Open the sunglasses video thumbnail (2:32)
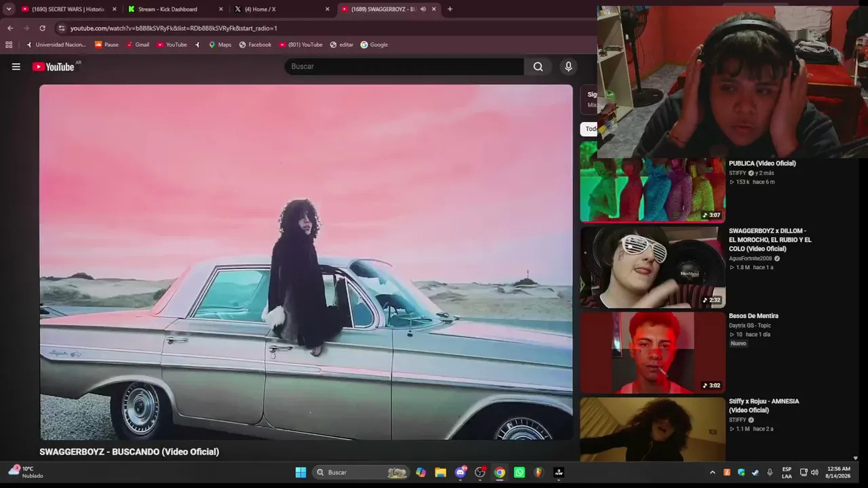This screenshot has height=488, width=868. tap(652, 267)
